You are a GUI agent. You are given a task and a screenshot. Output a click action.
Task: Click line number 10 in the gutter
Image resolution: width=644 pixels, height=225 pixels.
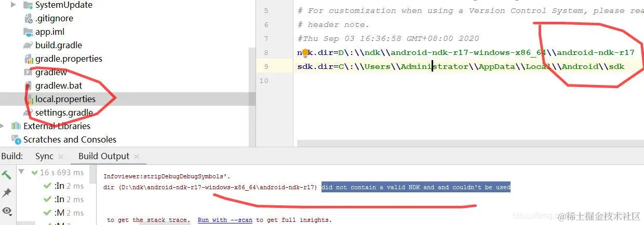click(264, 80)
